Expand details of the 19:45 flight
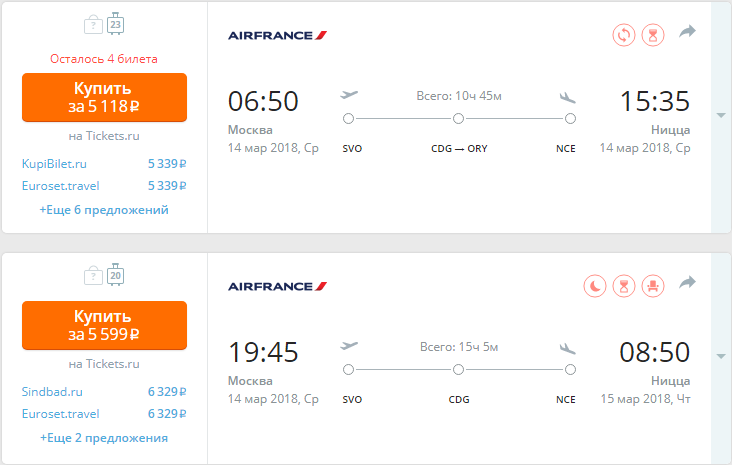This screenshot has width=732, height=465. [721, 357]
